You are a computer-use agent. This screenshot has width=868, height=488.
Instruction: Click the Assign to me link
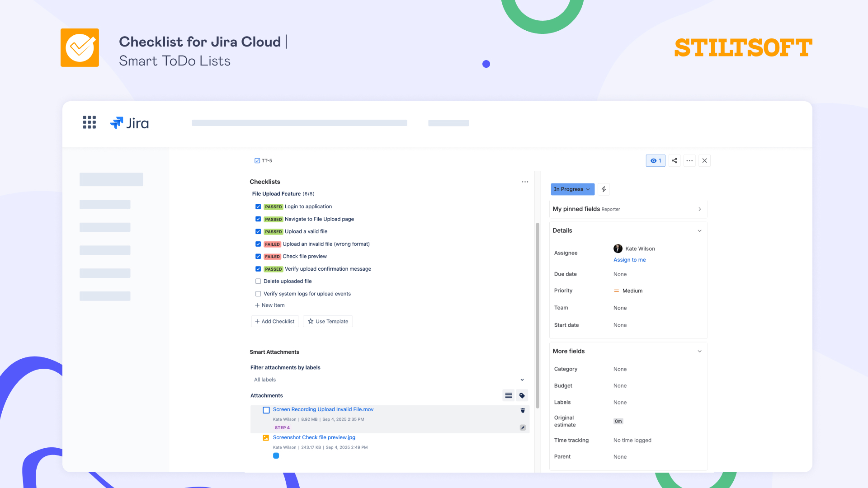tap(629, 260)
